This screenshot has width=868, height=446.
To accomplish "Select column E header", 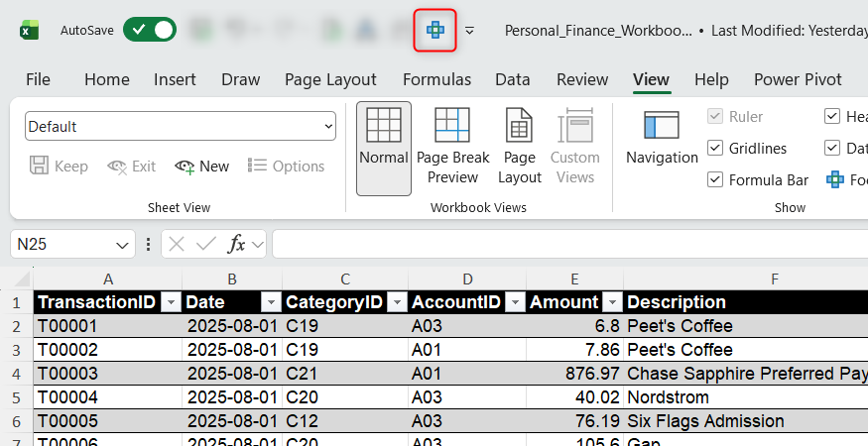I will click(574, 279).
